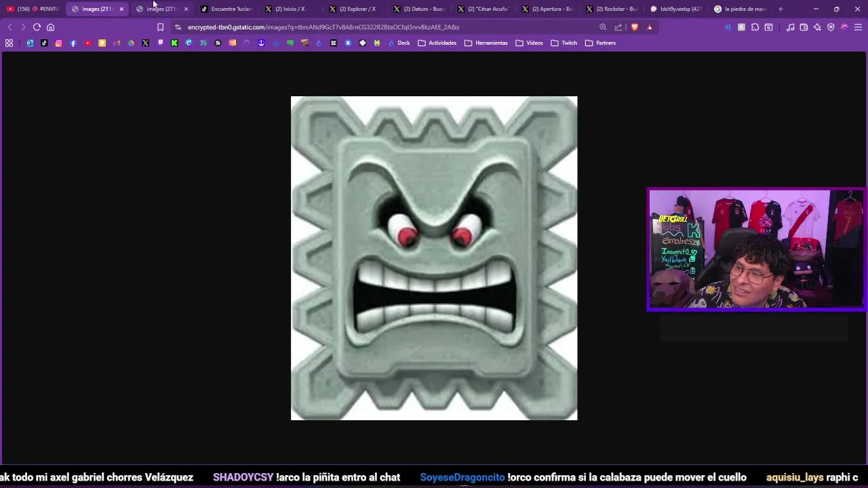Expand the Actividades bookmarks folder
This screenshot has width=868, height=488.
437,43
